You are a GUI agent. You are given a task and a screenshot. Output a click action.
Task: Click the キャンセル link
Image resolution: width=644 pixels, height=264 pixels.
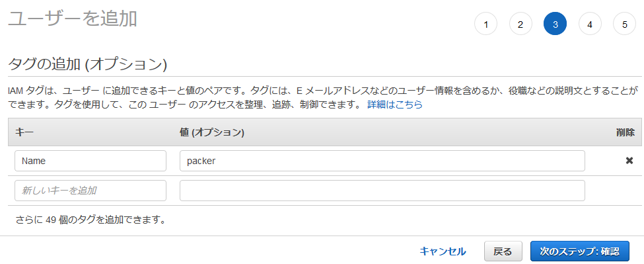coord(443,251)
